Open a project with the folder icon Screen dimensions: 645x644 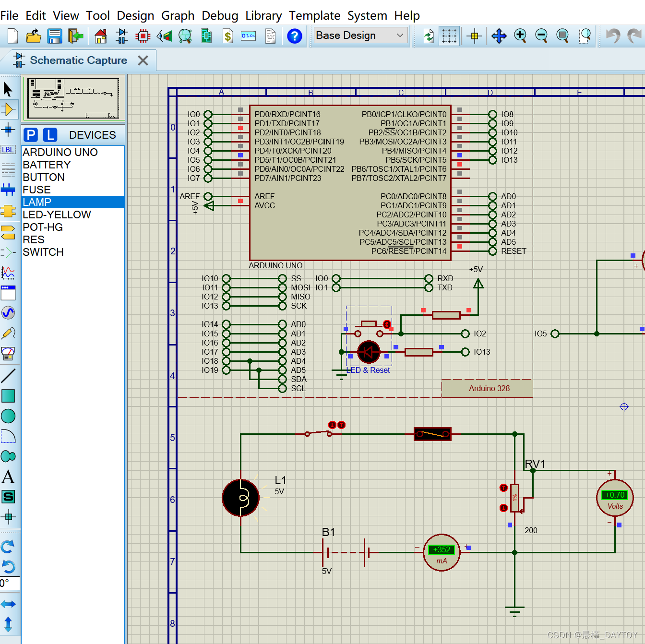tap(34, 36)
